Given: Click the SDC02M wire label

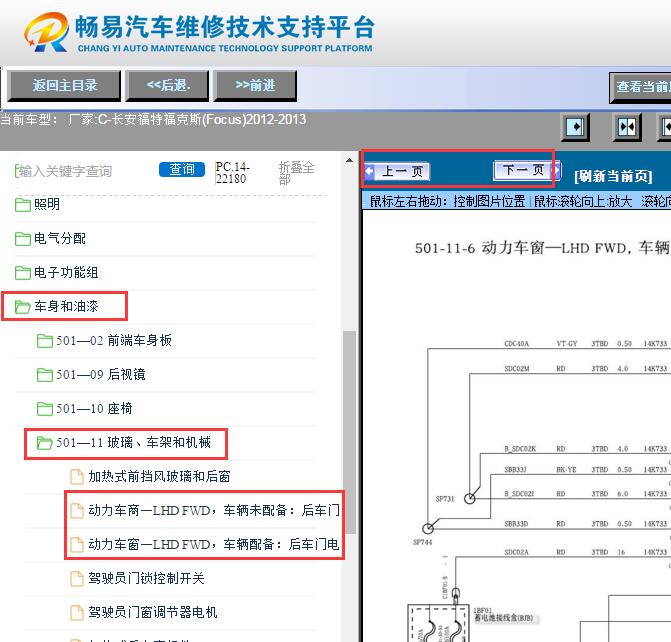Looking at the screenshot, I should tap(517, 369).
